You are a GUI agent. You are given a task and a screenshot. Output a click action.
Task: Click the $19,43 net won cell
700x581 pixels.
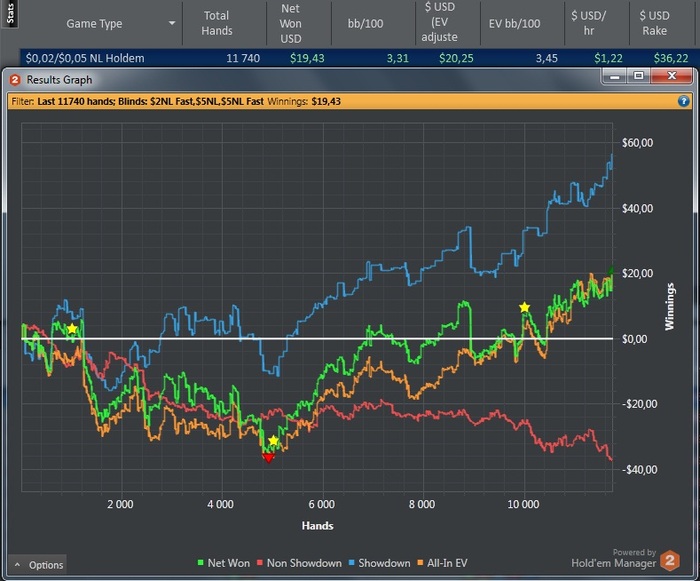[x=307, y=58]
